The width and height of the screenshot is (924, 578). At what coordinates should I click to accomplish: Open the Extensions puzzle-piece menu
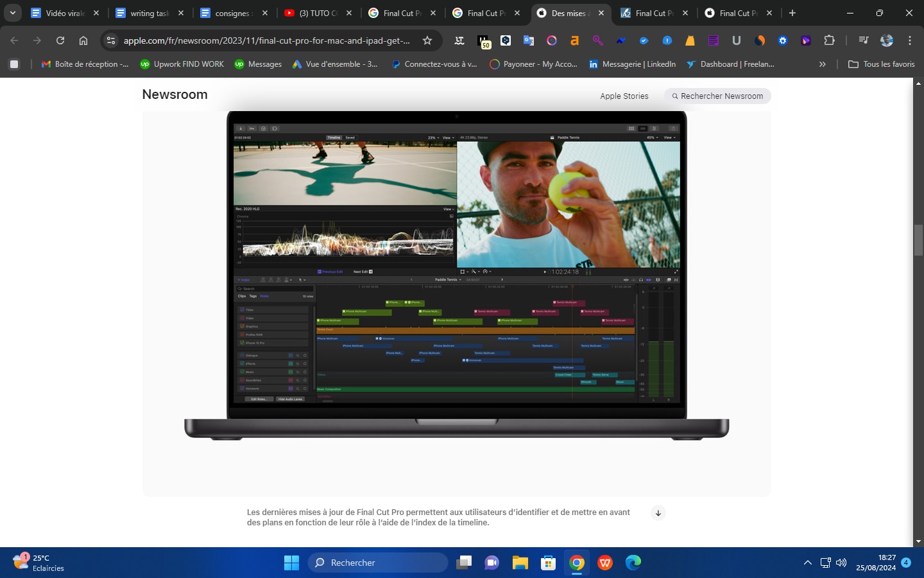point(829,40)
